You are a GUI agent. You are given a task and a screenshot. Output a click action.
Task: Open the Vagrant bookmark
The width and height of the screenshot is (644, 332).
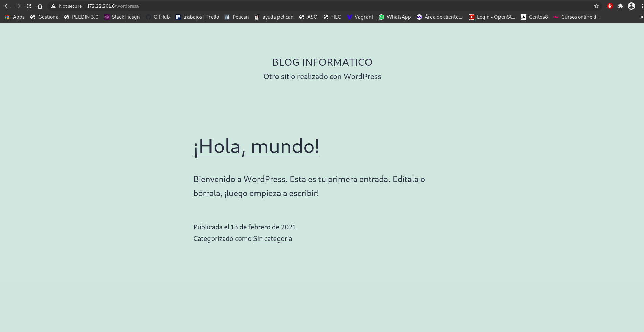point(360,17)
